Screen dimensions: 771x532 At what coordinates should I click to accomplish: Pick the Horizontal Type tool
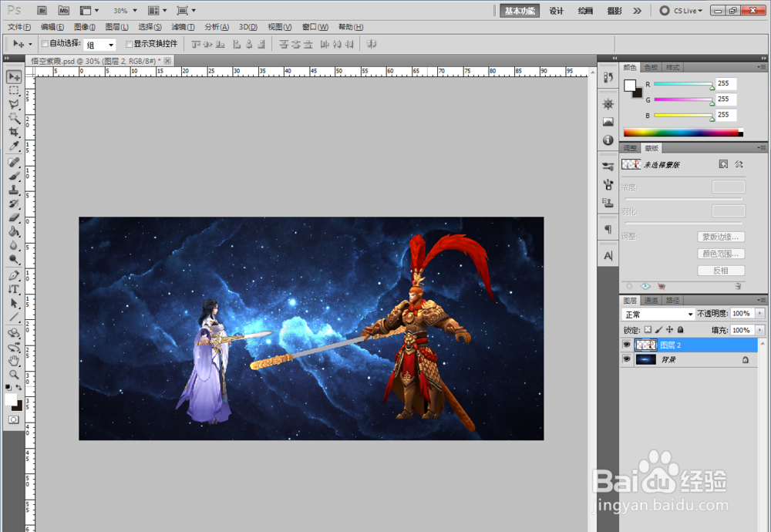click(14, 289)
